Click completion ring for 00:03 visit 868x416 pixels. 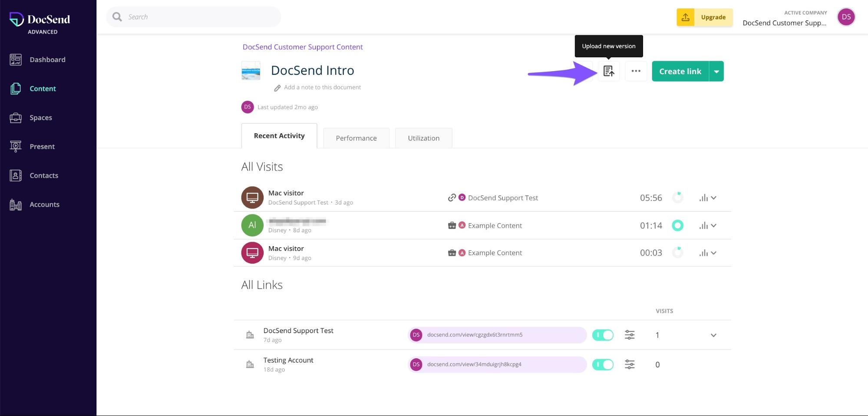(x=677, y=253)
